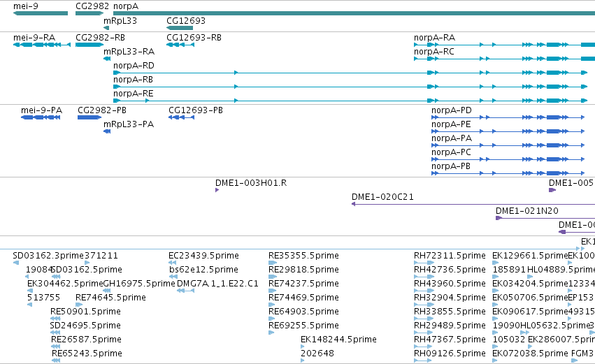Click the norpA-RD transcript label

tap(134, 66)
